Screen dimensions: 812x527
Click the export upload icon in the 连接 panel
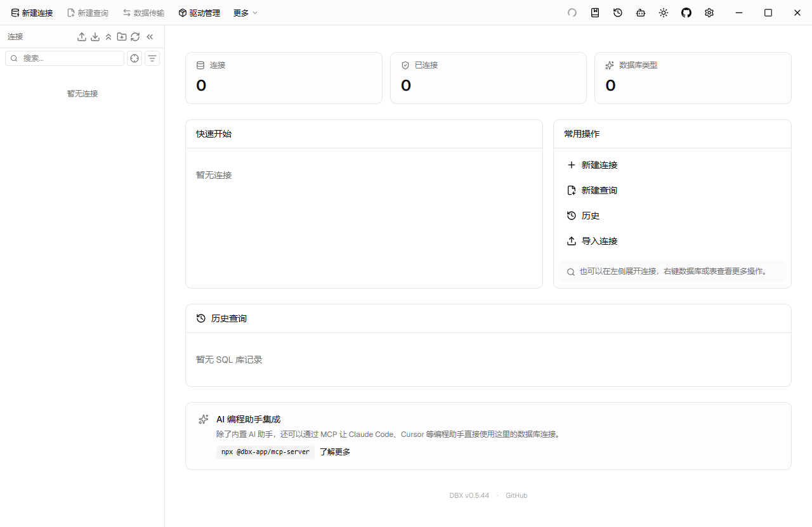(82, 37)
